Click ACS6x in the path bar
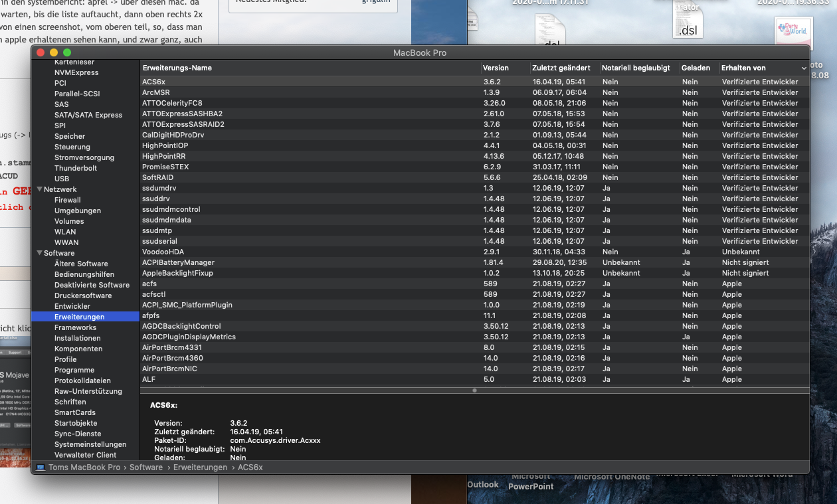 tap(250, 467)
